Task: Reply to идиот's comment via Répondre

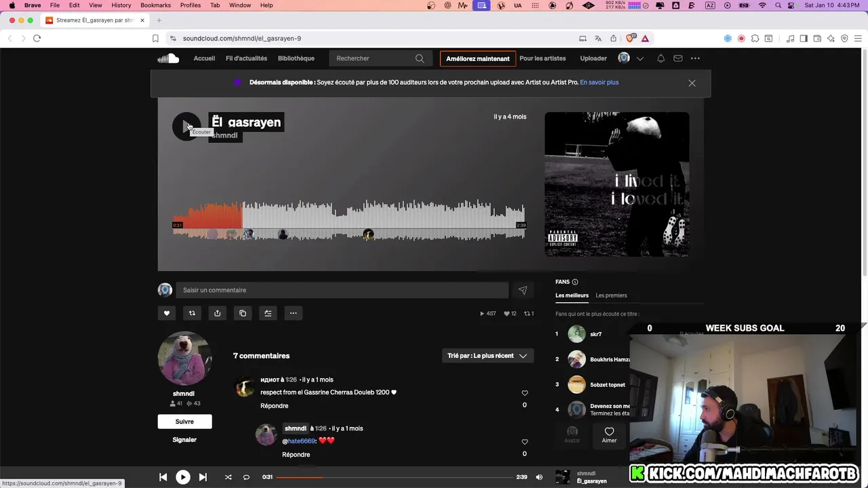Action: 275,406
